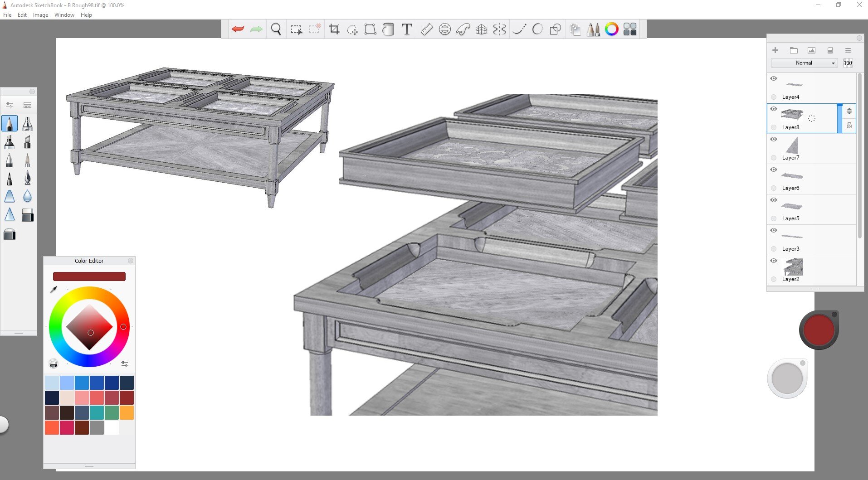
Task: Hide Layer2 using its eye icon
Action: 774,261
